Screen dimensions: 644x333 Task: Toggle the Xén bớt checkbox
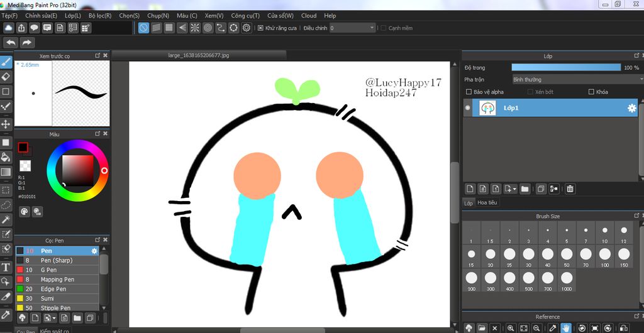[530, 92]
